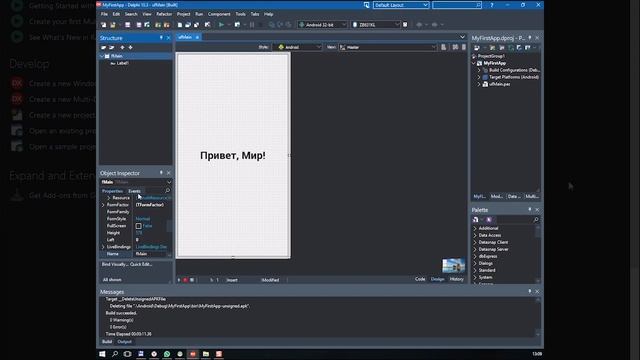This screenshot has height=360, width=640.
Task: Open the File menu
Action: (x=104, y=14)
